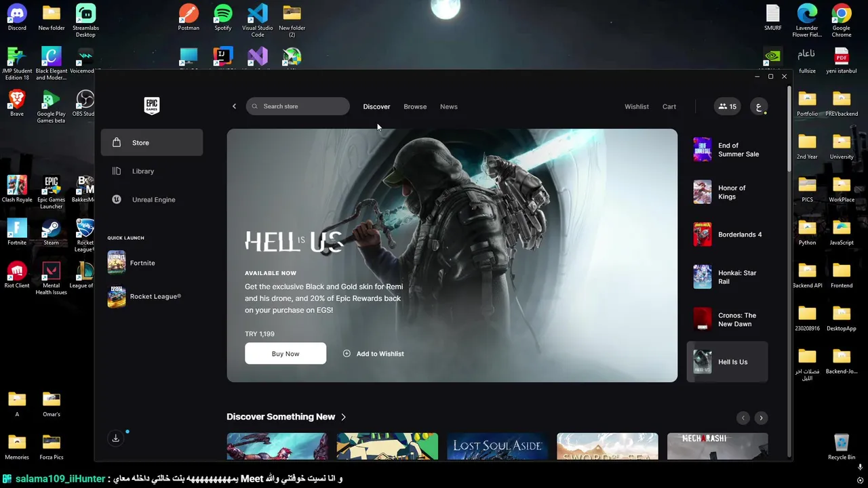Open the Lost Soul Aside game card

coord(497,446)
